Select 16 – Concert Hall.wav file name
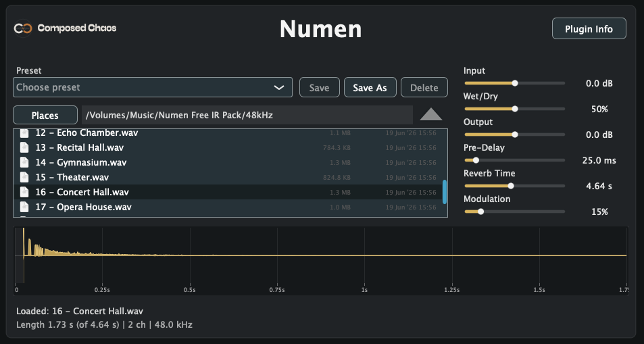The width and height of the screenshot is (644, 344). [x=82, y=192]
